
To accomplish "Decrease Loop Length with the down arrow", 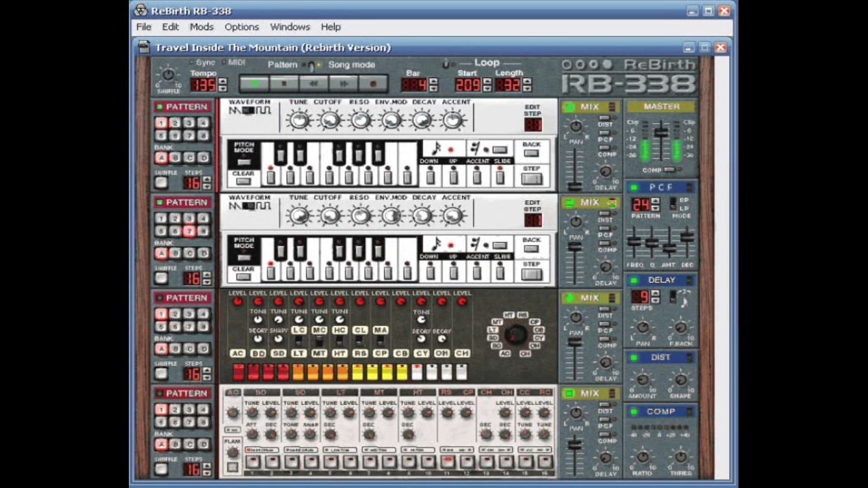I will 527,89.
